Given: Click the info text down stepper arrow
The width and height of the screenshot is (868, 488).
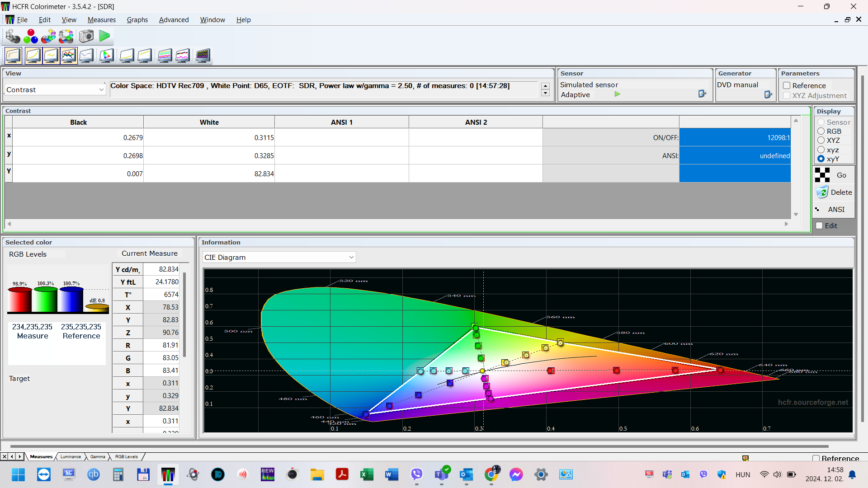Looking at the screenshot, I should (546, 93).
